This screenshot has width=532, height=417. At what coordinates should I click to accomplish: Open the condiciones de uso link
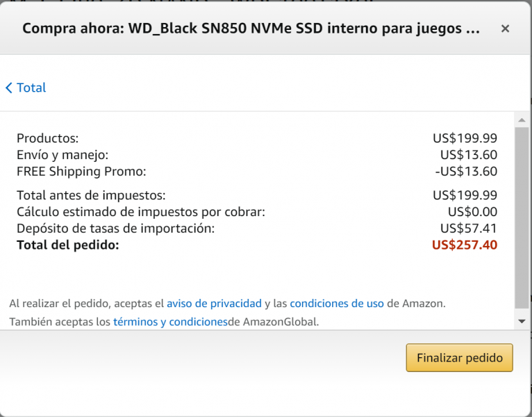[337, 303]
